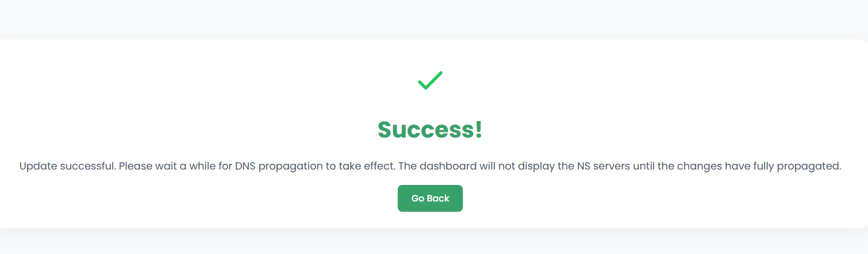868x254 pixels.
Task: Click the gray background below the card
Action: point(429,243)
